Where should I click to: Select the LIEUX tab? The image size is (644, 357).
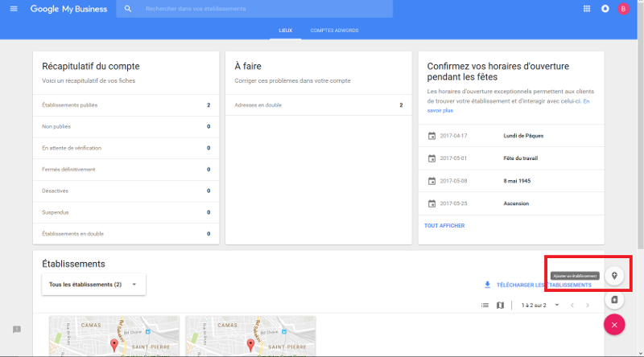point(285,31)
